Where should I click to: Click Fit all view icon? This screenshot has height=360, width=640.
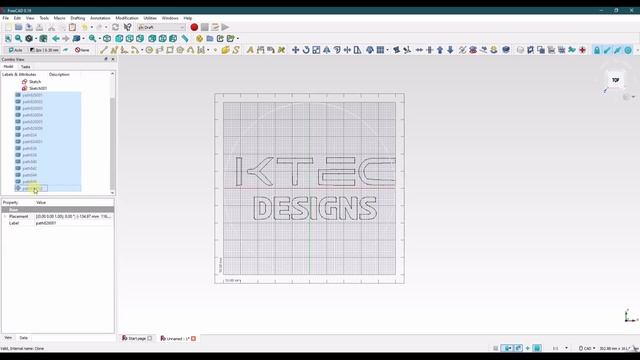coord(8,38)
